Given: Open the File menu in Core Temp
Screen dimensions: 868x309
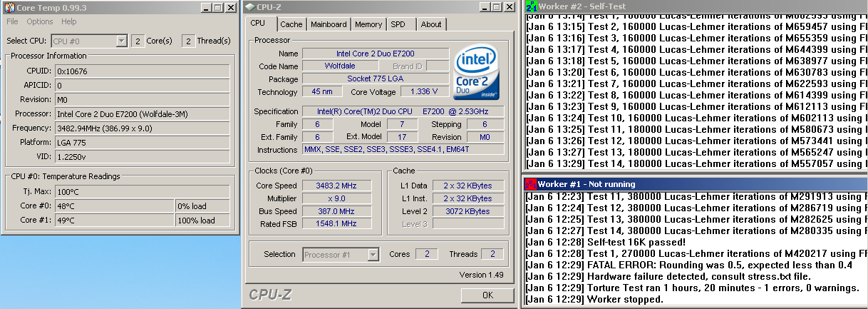Looking at the screenshot, I should (12, 21).
